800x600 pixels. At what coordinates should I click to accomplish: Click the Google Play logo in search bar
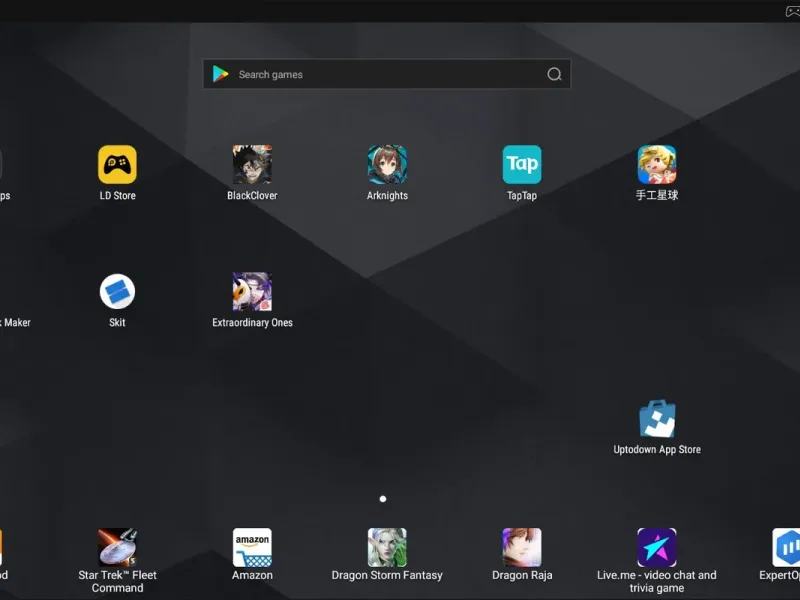click(220, 74)
